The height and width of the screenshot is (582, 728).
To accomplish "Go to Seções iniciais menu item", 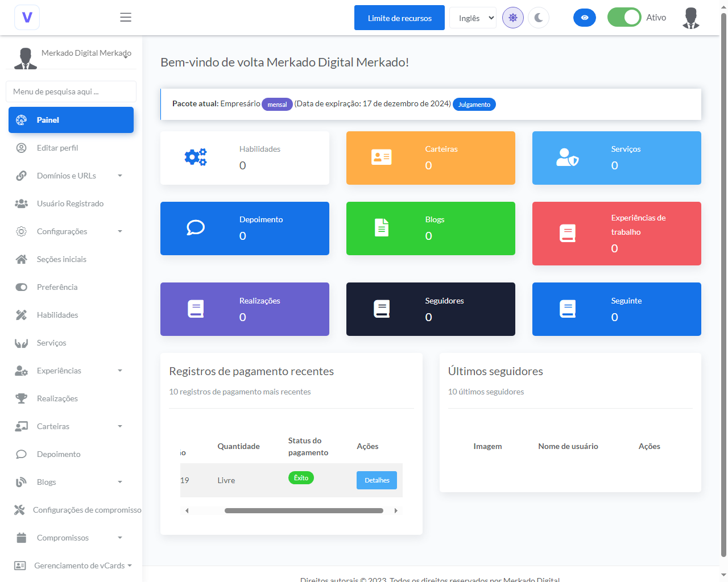I will (x=61, y=259).
